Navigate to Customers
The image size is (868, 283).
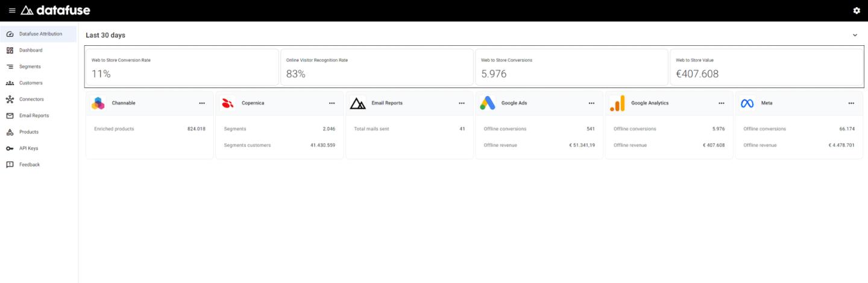click(39, 83)
